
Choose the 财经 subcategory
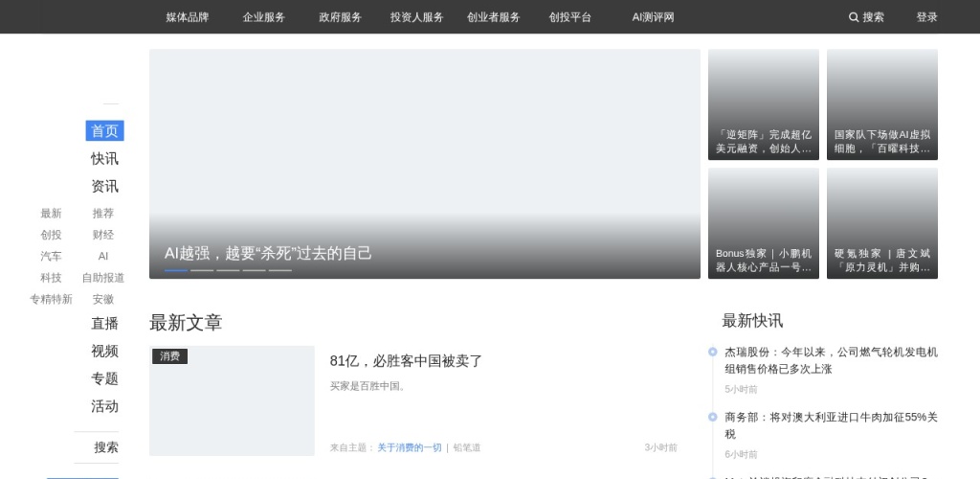click(x=103, y=235)
